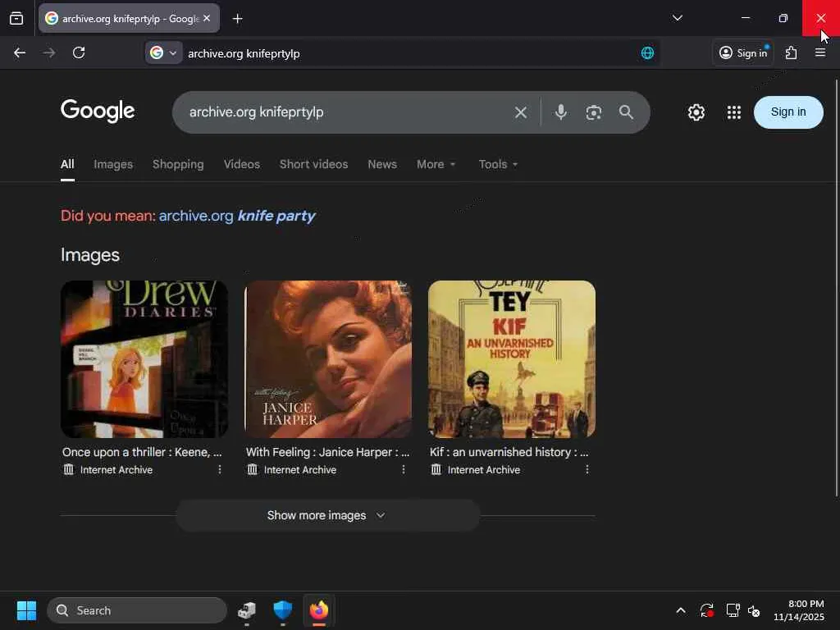This screenshot has height=630, width=840.
Task: Open the taskbar clock and date
Action: point(798,610)
